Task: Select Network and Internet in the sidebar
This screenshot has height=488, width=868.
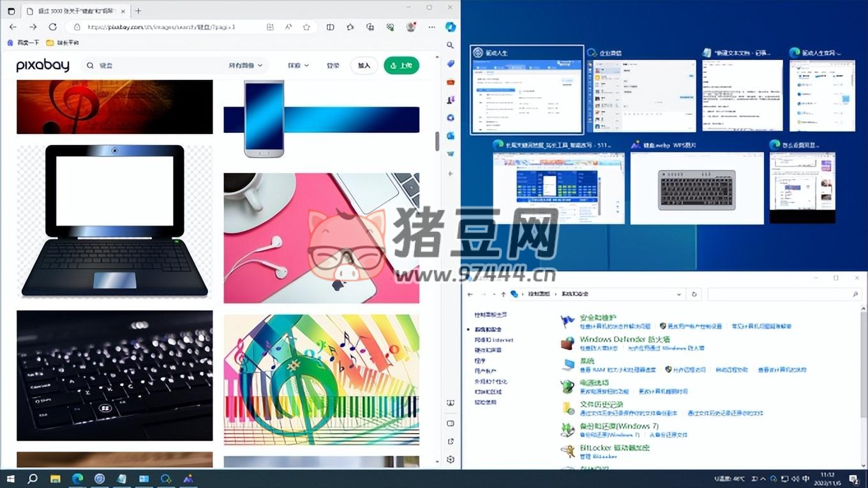Action: tap(493, 340)
